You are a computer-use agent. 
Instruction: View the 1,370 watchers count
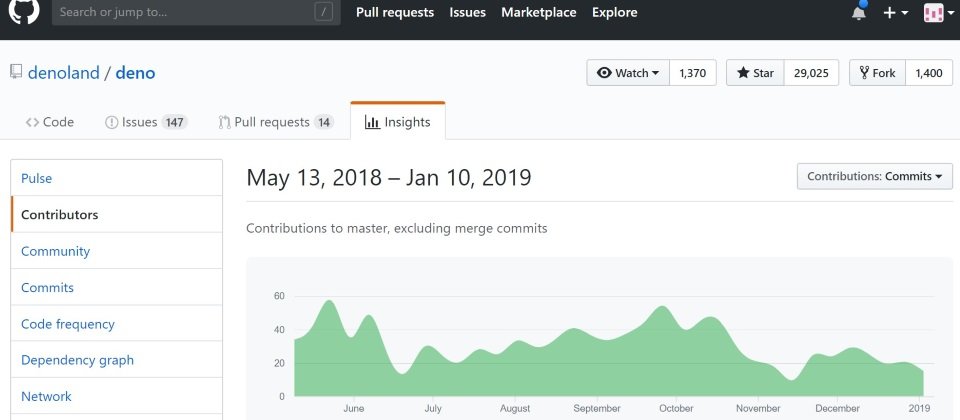[692, 73]
